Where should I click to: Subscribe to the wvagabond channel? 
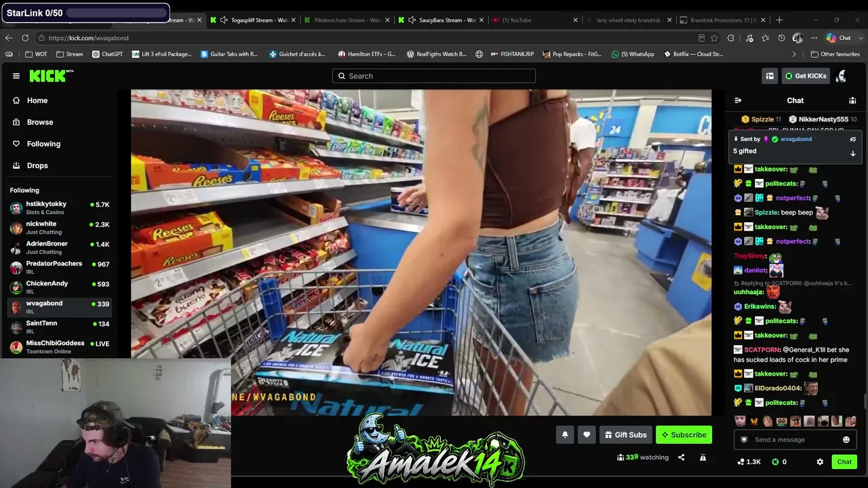[x=684, y=435]
